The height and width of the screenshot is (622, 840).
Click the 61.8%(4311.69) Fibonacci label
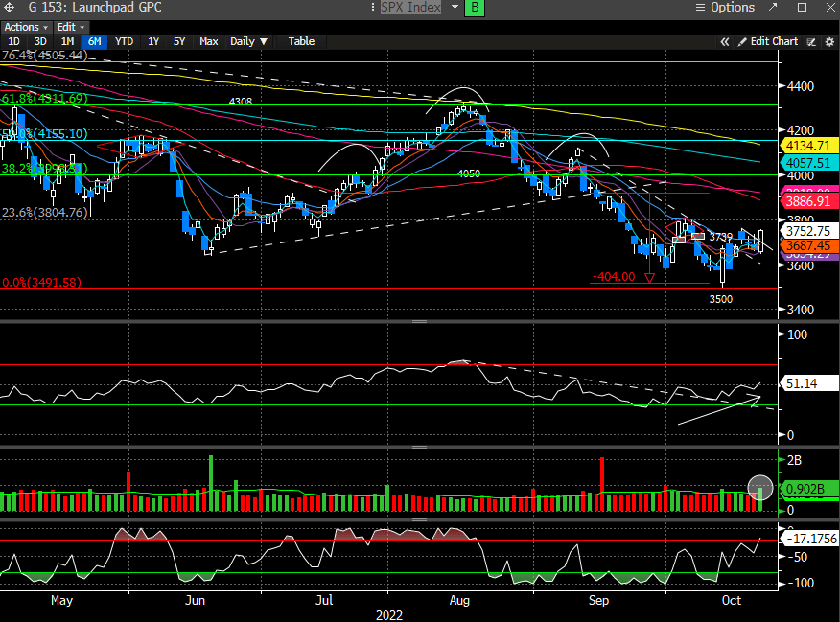44,98
